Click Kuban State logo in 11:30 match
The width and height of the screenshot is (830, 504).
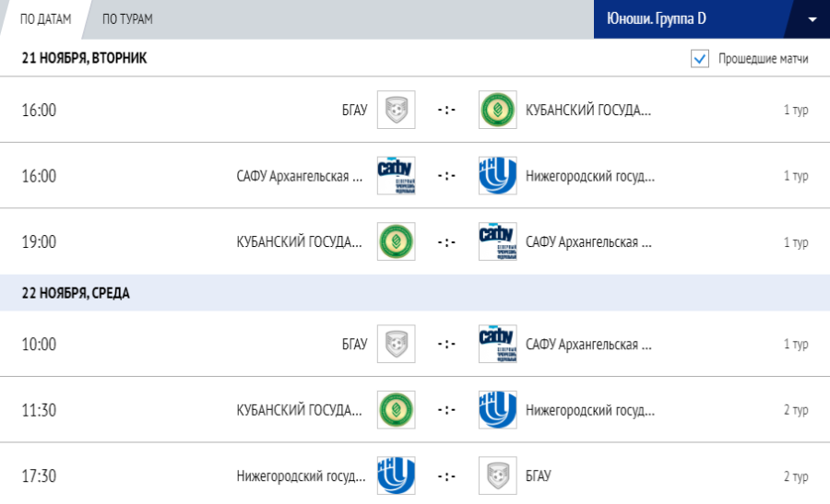click(x=397, y=410)
